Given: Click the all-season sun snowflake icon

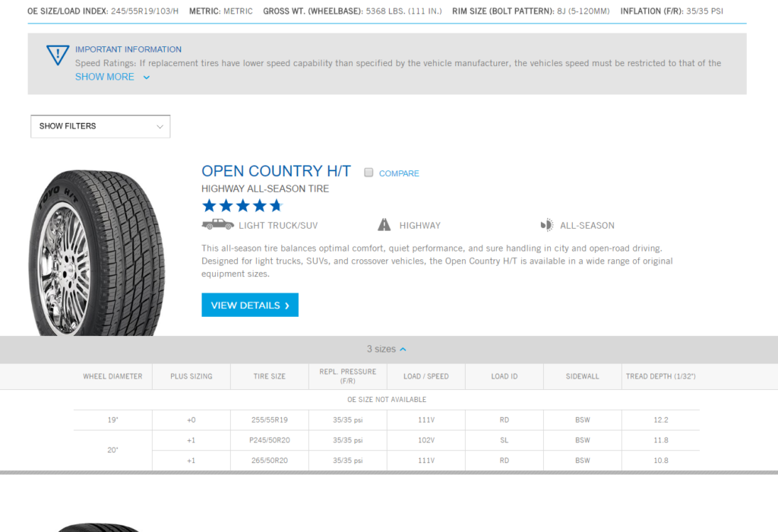Looking at the screenshot, I should tap(546, 225).
